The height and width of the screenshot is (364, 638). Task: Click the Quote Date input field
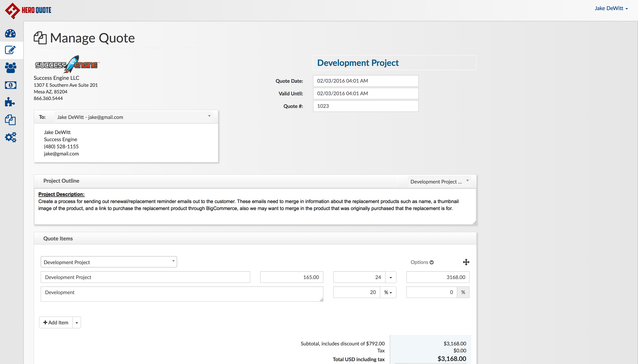365,81
